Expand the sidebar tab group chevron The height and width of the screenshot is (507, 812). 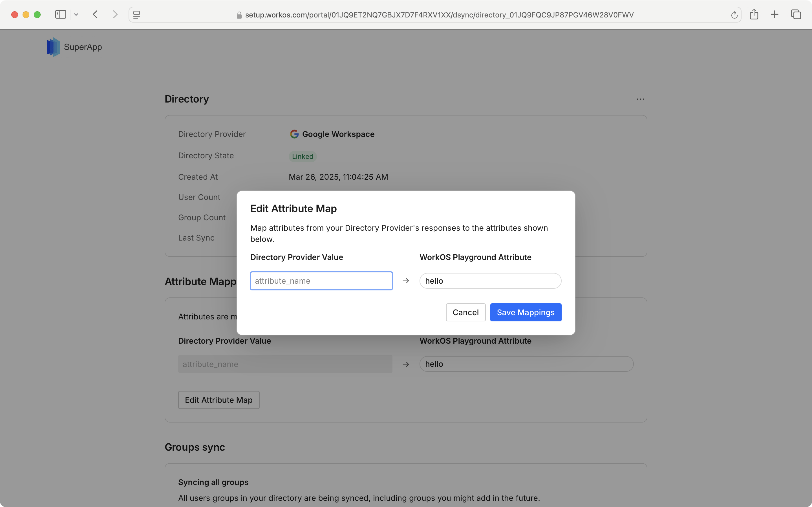tap(76, 14)
